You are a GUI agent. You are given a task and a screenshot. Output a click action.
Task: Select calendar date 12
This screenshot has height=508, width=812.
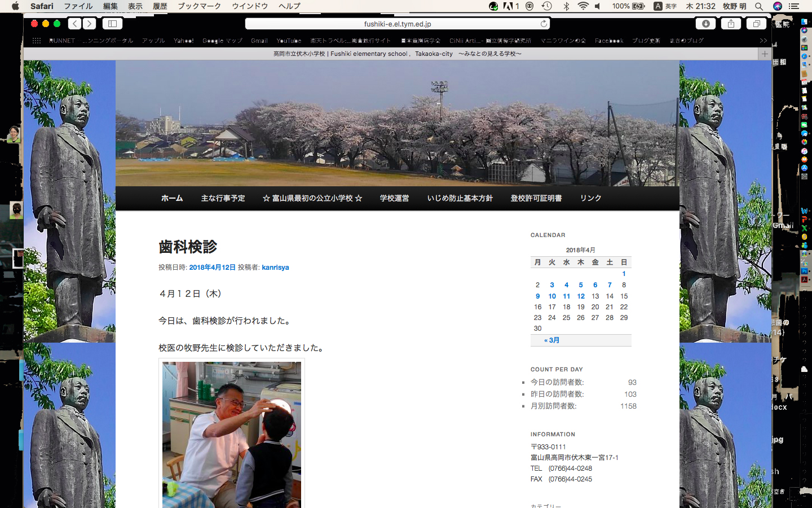[x=581, y=296]
